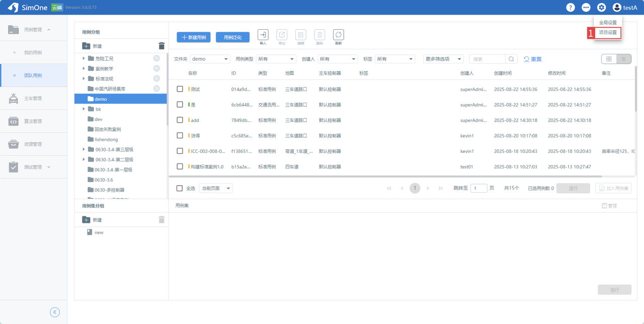Image resolution: width=644 pixels, height=324 pixels.
Task: Check the box for the add use case row
Action: pos(180,120)
